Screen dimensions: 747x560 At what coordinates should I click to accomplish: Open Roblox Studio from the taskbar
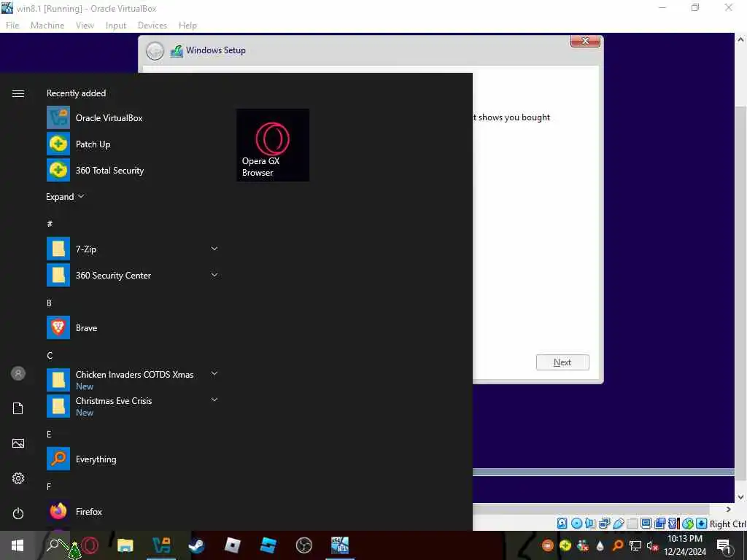(x=268, y=545)
